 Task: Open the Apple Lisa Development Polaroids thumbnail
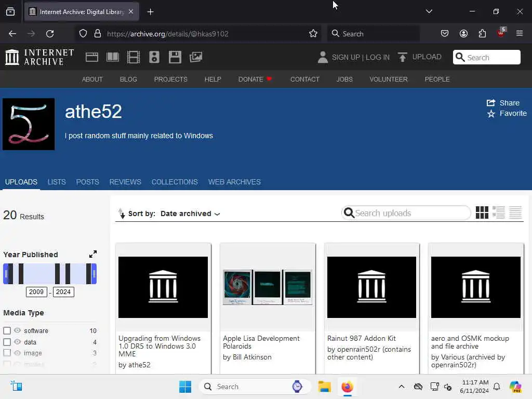click(x=268, y=287)
